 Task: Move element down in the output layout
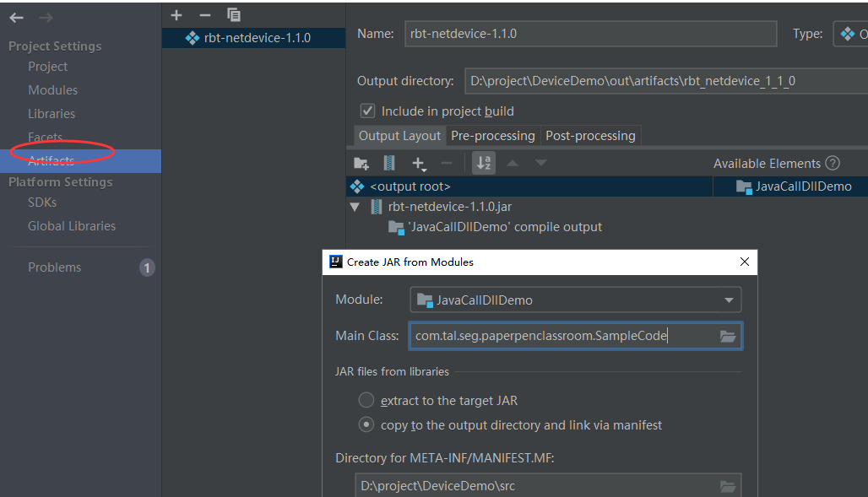[541, 163]
